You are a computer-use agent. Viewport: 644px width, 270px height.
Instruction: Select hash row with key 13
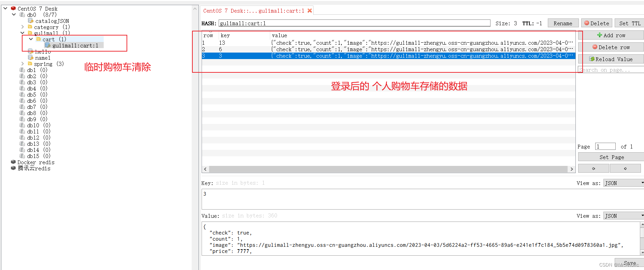click(x=389, y=43)
